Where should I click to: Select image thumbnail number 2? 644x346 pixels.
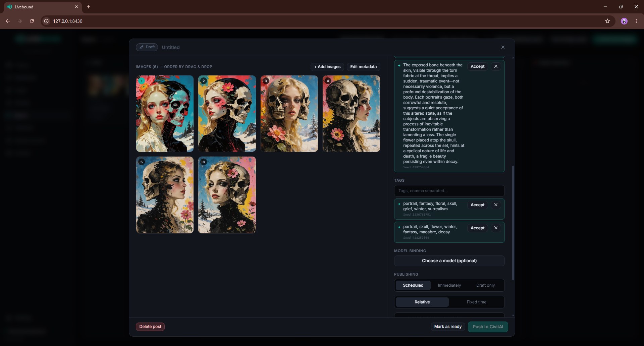pos(227,114)
